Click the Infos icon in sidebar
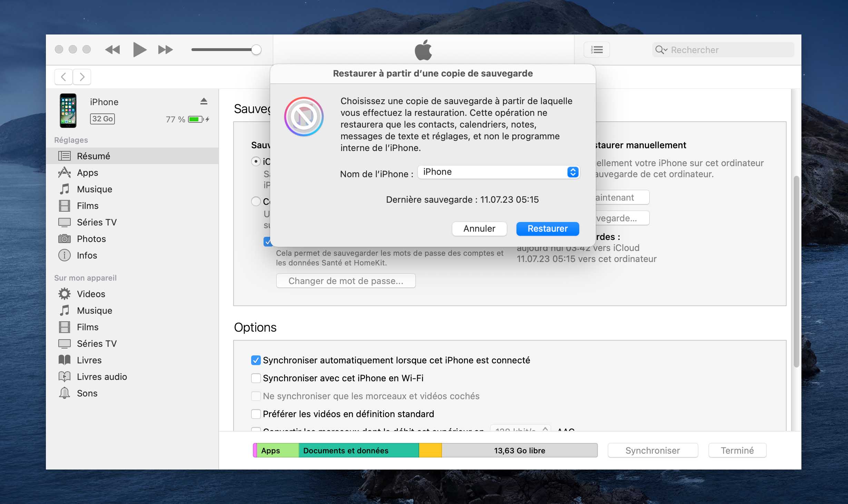Image resolution: width=848 pixels, height=504 pixels. coord(65,255)
